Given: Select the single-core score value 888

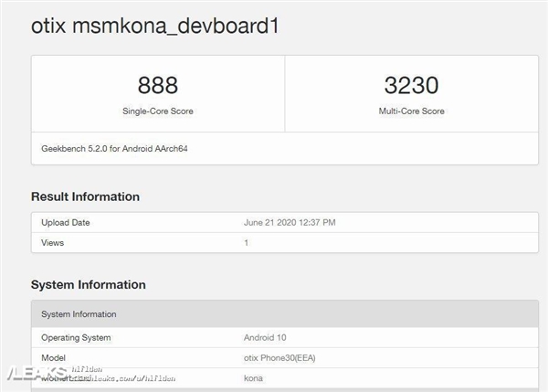Looking at the screenshot, I should (x=158, y=86).
